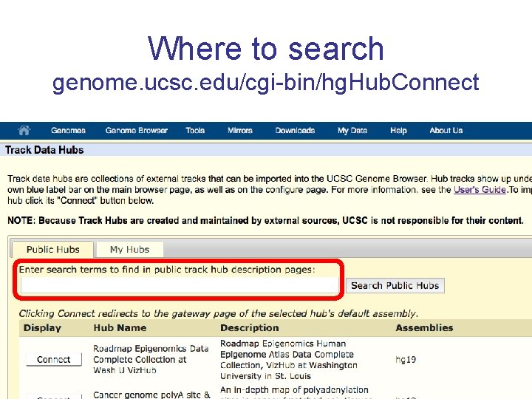The width and height of the screenshot is (532, 399).
Task: Click the Track Data Hubs heading
Action: [44, 150]
